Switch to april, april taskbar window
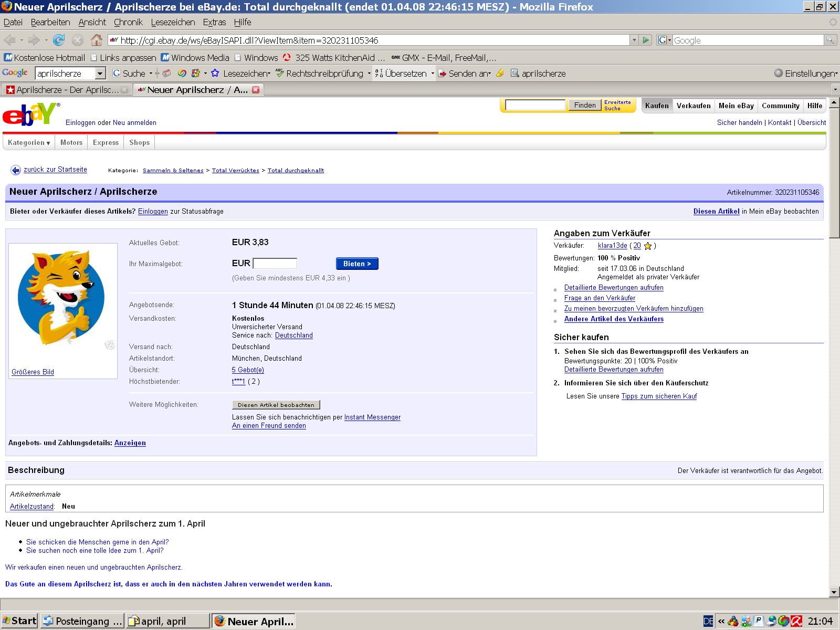Screen dimensions: 840x630 pyautogui.click(x=167, y=621)
